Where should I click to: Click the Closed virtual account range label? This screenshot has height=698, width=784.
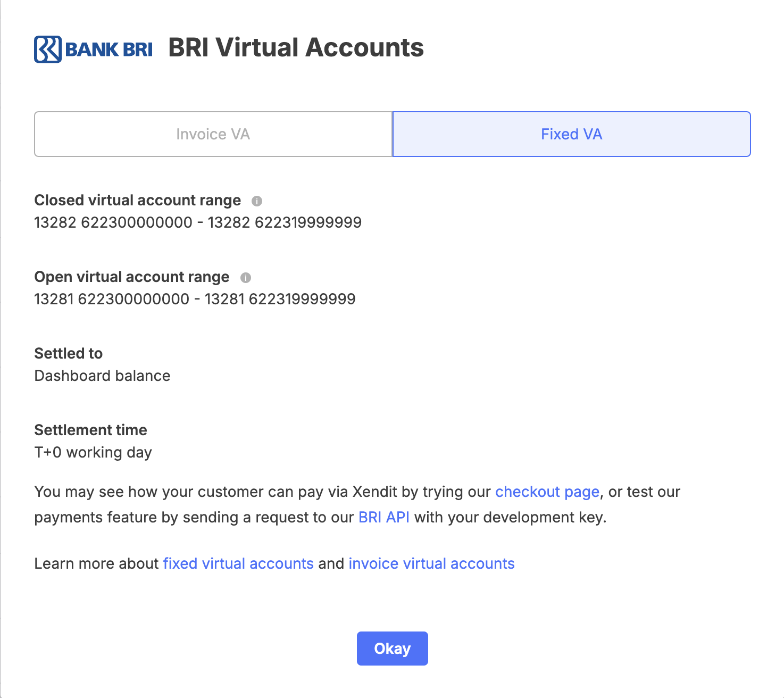tap(137, 201)
